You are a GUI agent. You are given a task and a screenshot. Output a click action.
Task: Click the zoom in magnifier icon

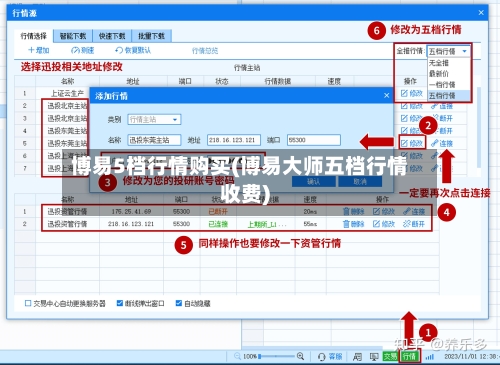(x=300, y=356)
